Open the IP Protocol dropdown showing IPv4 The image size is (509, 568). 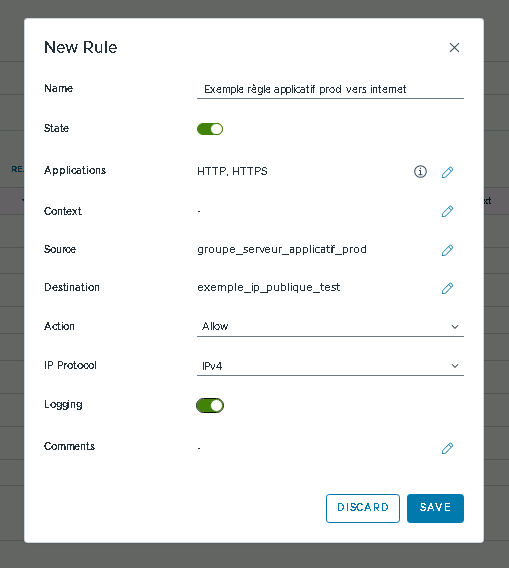click(330, 366)
